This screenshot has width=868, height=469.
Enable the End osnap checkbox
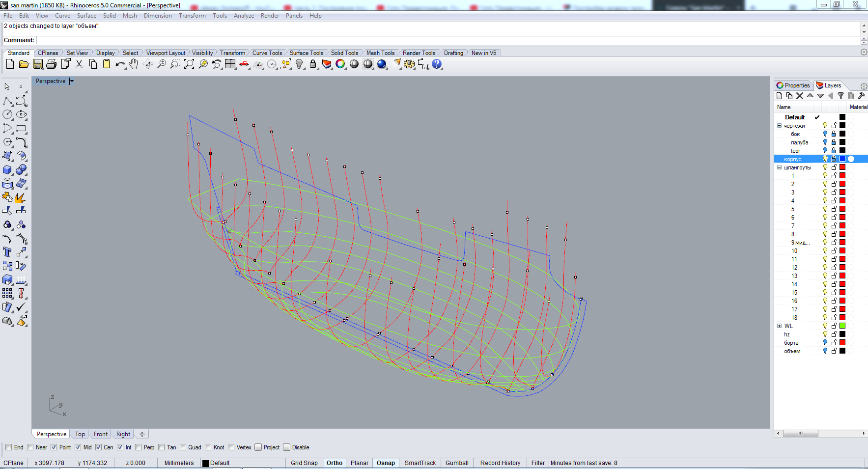[x=9, y=447]
